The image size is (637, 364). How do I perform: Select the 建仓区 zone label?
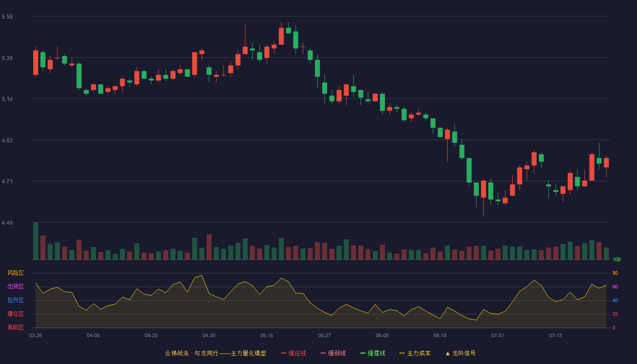point(15,314)
